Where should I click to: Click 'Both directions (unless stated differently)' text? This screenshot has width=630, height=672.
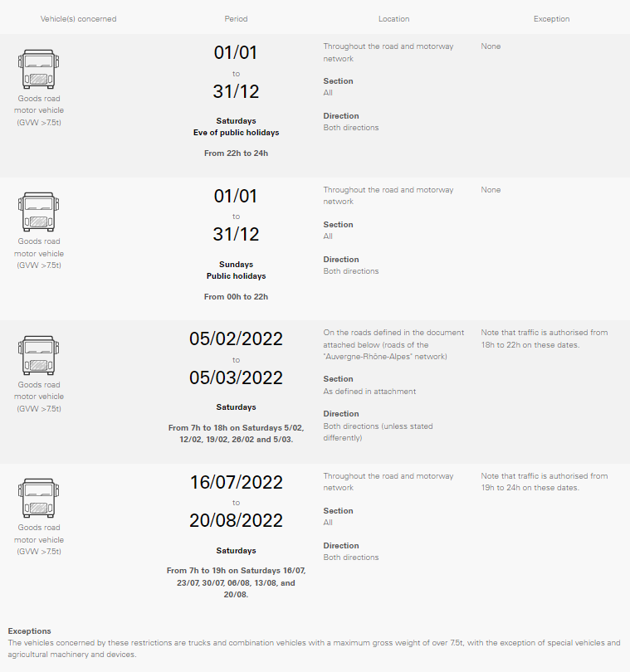click(378, 432)
